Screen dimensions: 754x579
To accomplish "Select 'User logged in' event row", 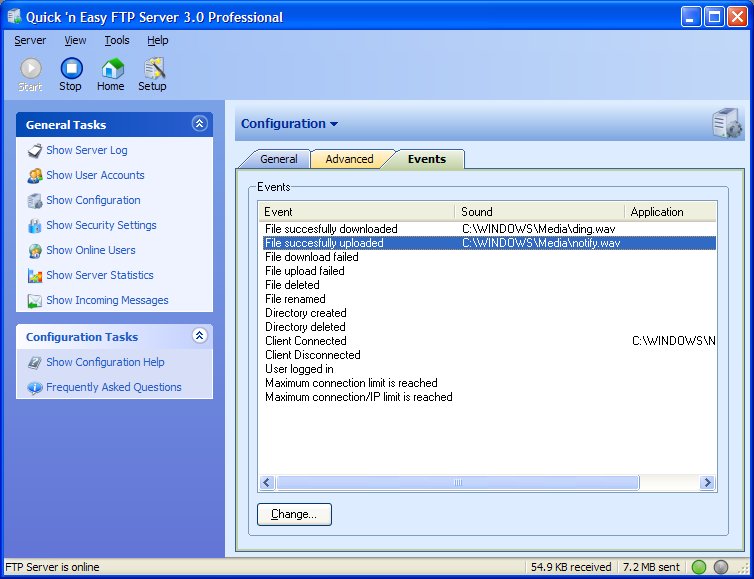I will coord(488,369).
